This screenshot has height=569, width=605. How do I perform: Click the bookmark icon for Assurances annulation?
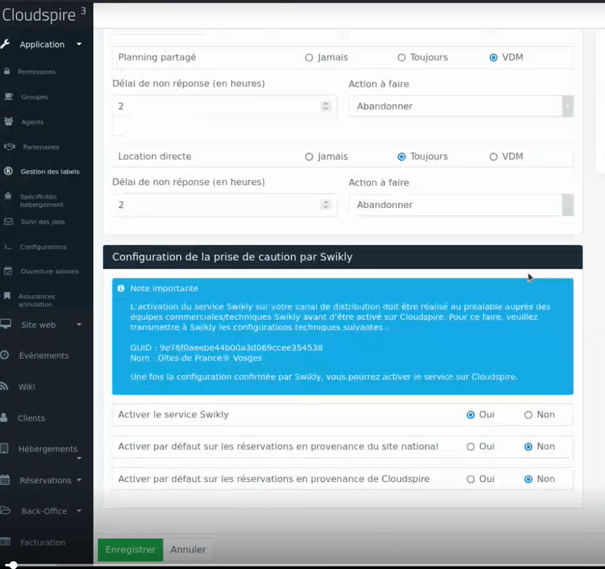click(x=7, y=296)
